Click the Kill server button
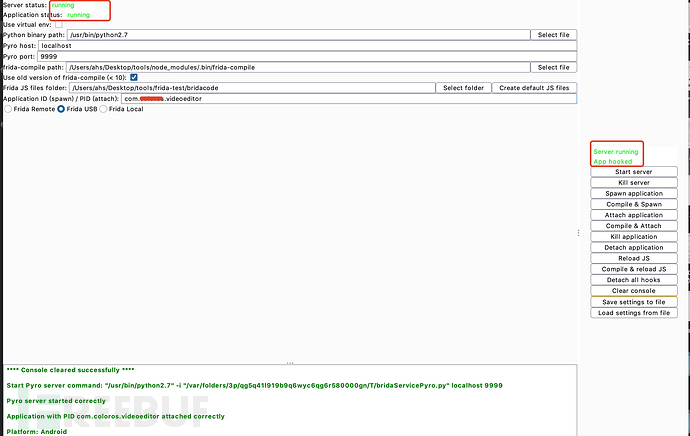The width and height of the screenshot is (690, 436). 633,182
